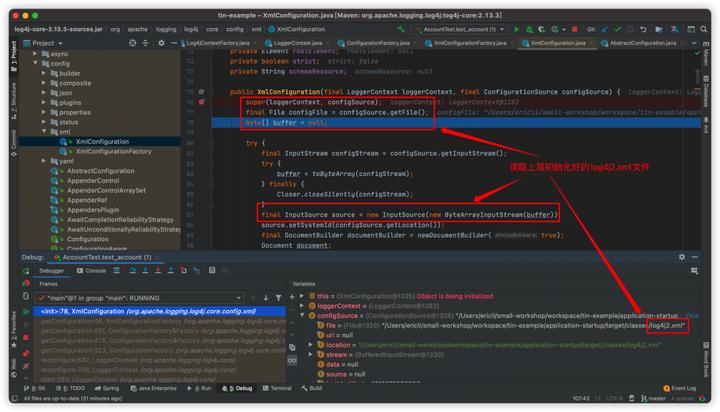Stop the running process with the red square
The image size is (720, 412).
pyautogui.click(x=574, y=29)
